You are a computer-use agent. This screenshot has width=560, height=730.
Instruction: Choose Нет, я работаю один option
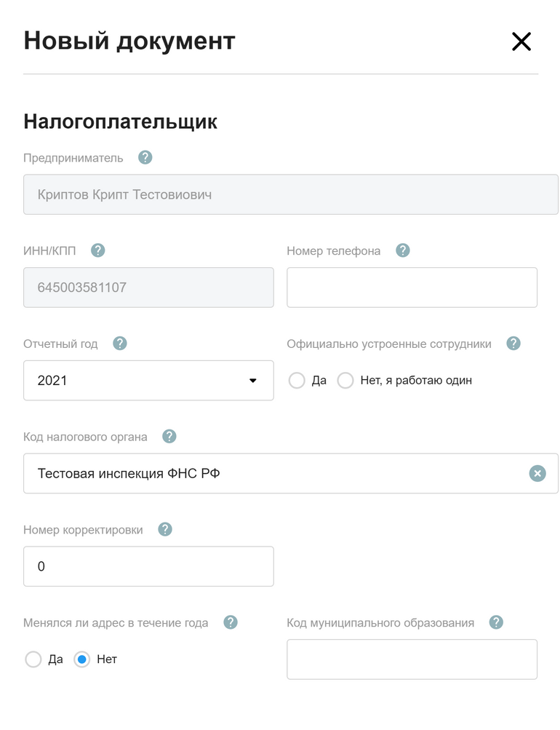345,381
